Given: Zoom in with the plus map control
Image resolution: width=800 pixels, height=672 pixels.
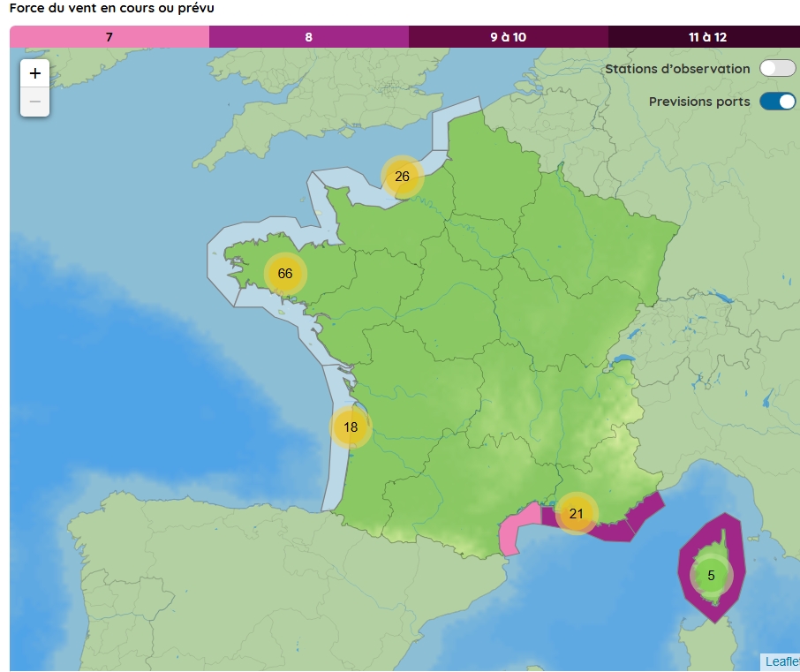Looking at the screenshot, I should [x=34, y=73].
